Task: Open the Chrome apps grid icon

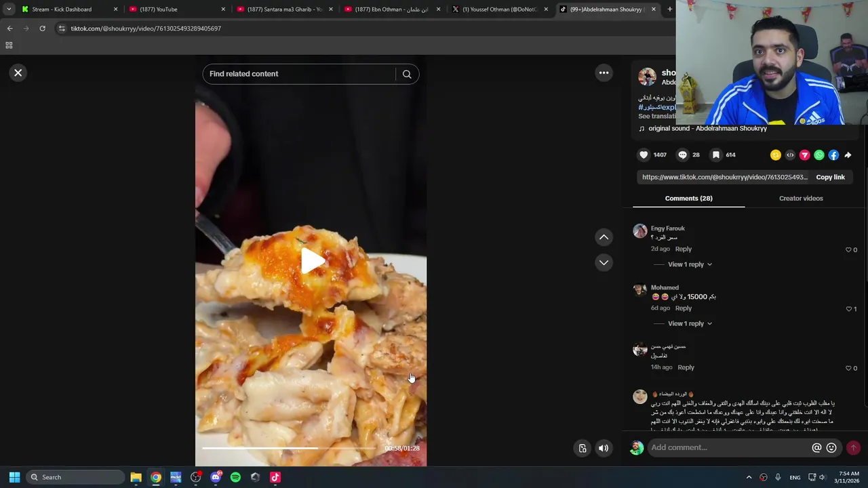Action: 9,45
